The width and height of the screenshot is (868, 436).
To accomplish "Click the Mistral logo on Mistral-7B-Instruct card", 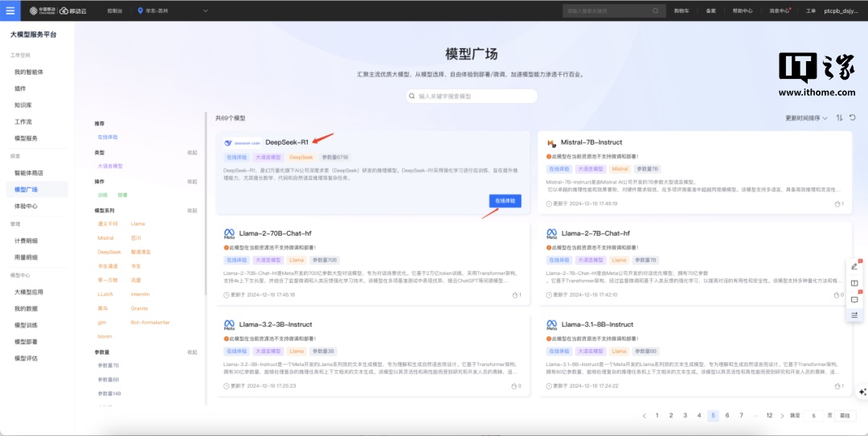I will click(551, 142).
